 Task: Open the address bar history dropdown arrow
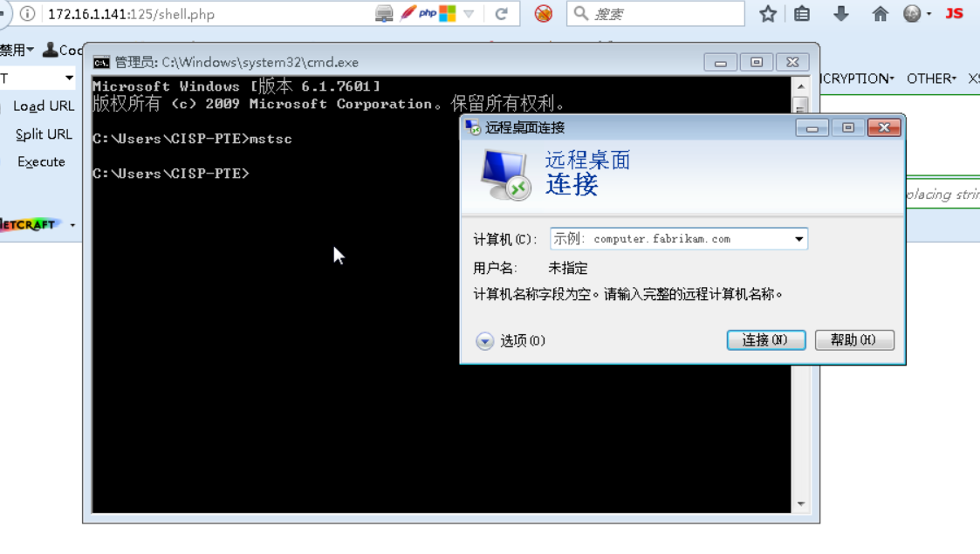469,14
